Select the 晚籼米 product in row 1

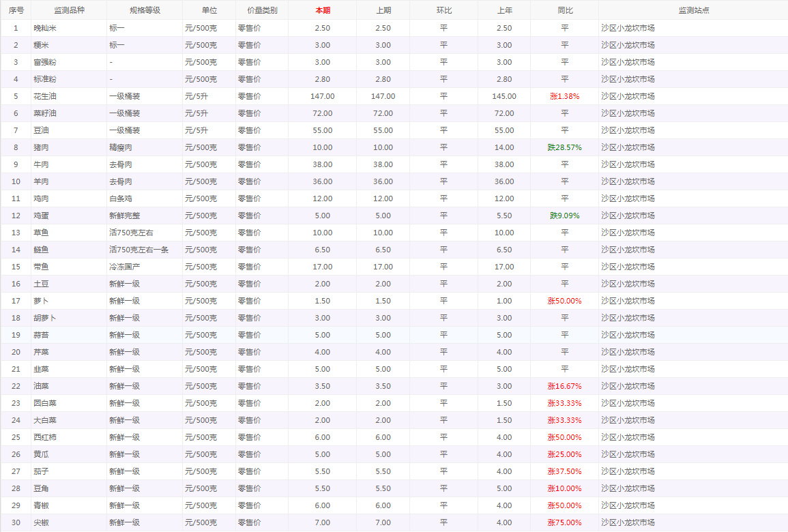point(45,28)
